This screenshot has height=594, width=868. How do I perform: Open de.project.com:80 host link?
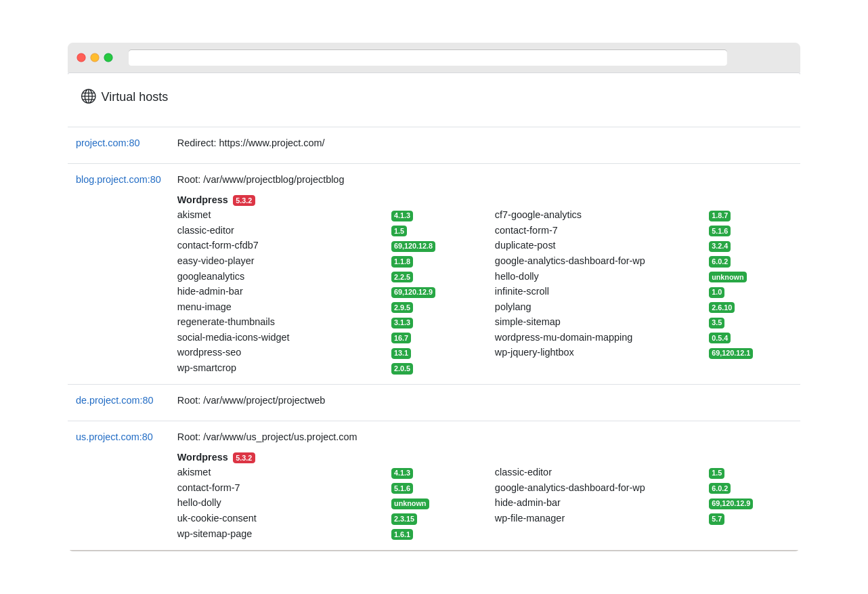point(114,400)
